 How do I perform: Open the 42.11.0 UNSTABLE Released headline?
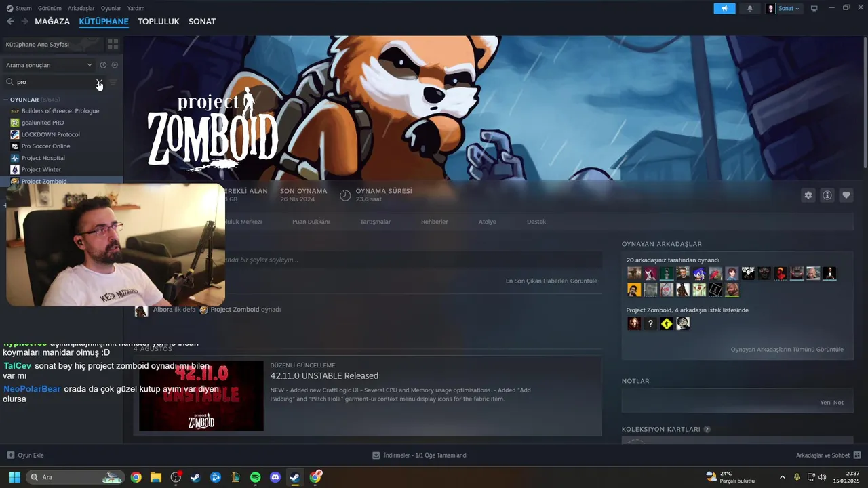(324, 375)
